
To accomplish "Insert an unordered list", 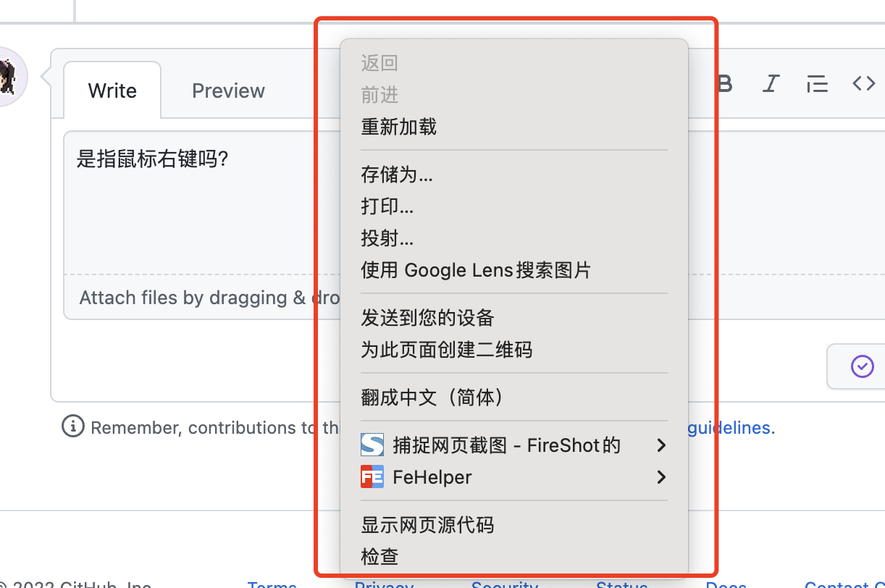I will [817, 83].
